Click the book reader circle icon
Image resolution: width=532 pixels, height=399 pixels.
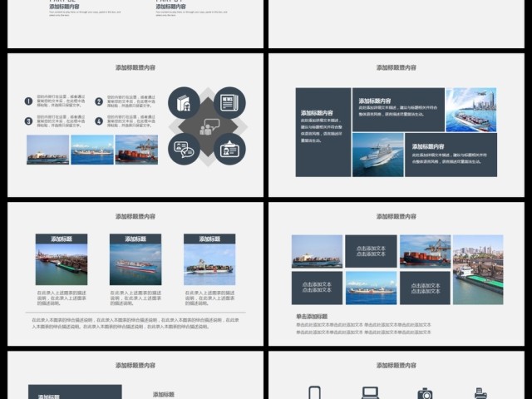click(x=184, y=103)
